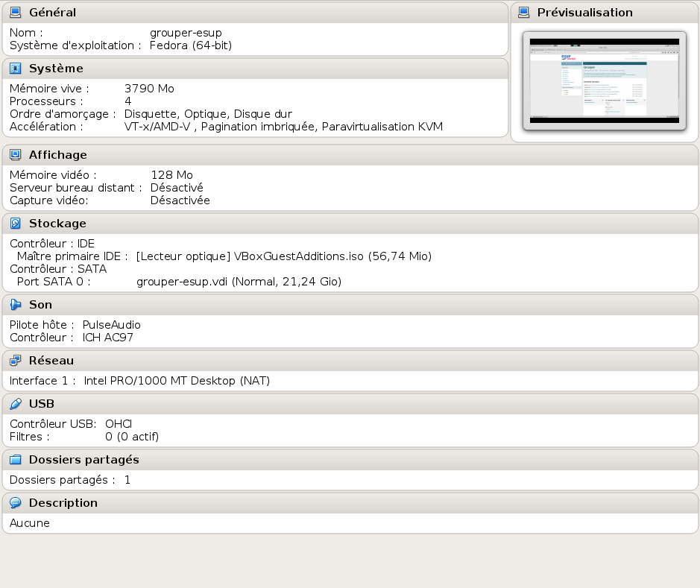
Task: Click the Système chip icon
Action: [15, 69]
